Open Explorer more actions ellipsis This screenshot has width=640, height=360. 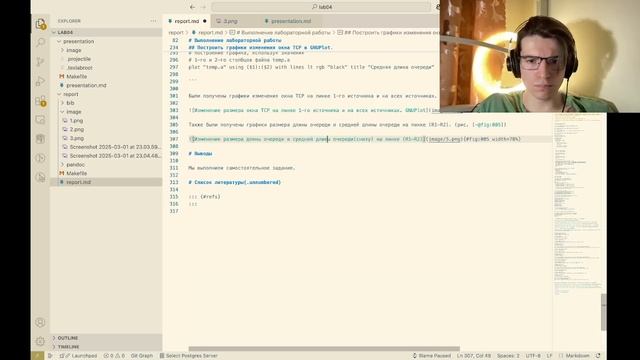tap(153, 21)
